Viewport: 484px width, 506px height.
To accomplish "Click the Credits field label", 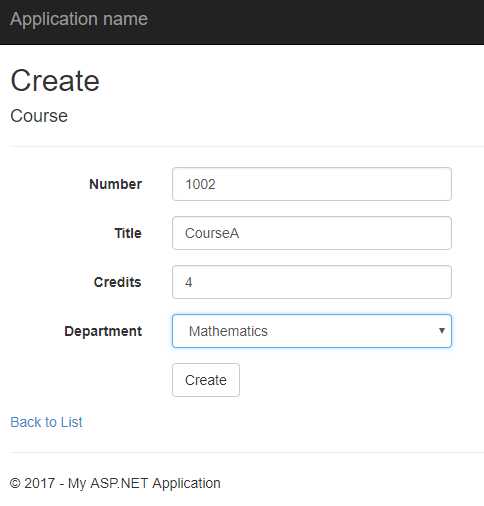I will click(118, 282).
